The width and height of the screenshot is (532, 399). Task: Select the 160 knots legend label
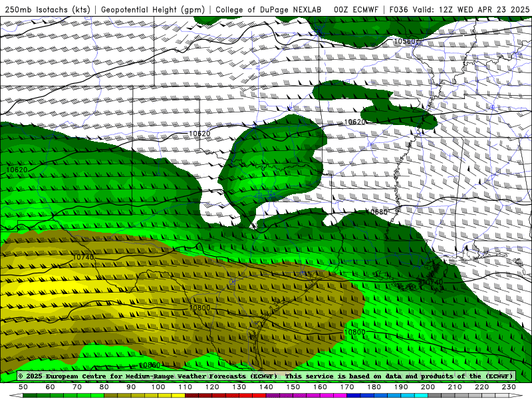pyautogui.click(x=320, y=387)
